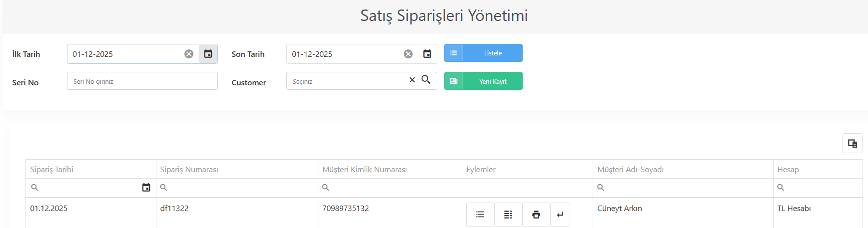
Task: Filter by the Müşteri Kimlik Numarası search box
Action: (x=390, y=188)
